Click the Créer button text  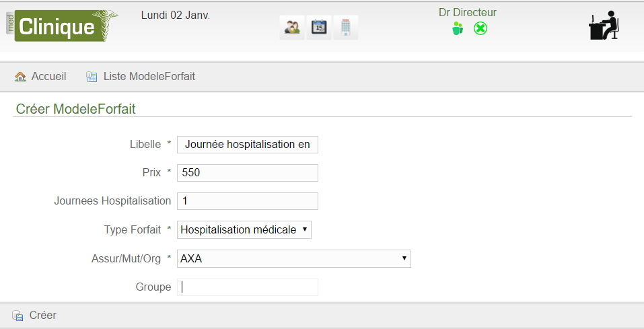[x=42, y=315]
